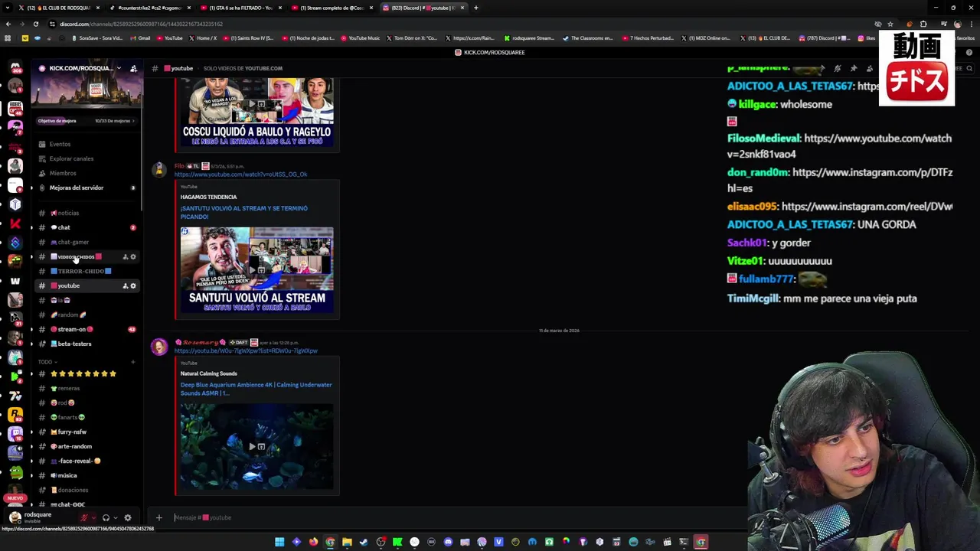Viewport: 980px width, 551px height.
Task: Open the música channel
Action: [86, 475]
